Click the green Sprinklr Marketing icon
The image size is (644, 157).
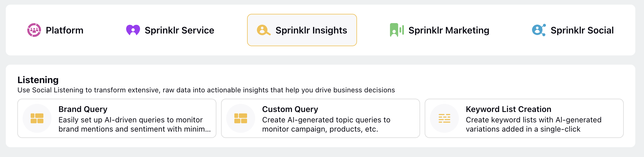[397, 30]
